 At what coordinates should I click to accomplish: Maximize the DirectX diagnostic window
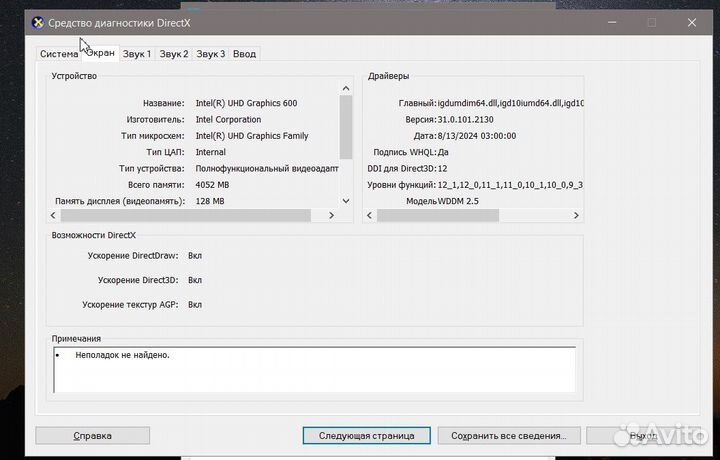pos(651,22)
